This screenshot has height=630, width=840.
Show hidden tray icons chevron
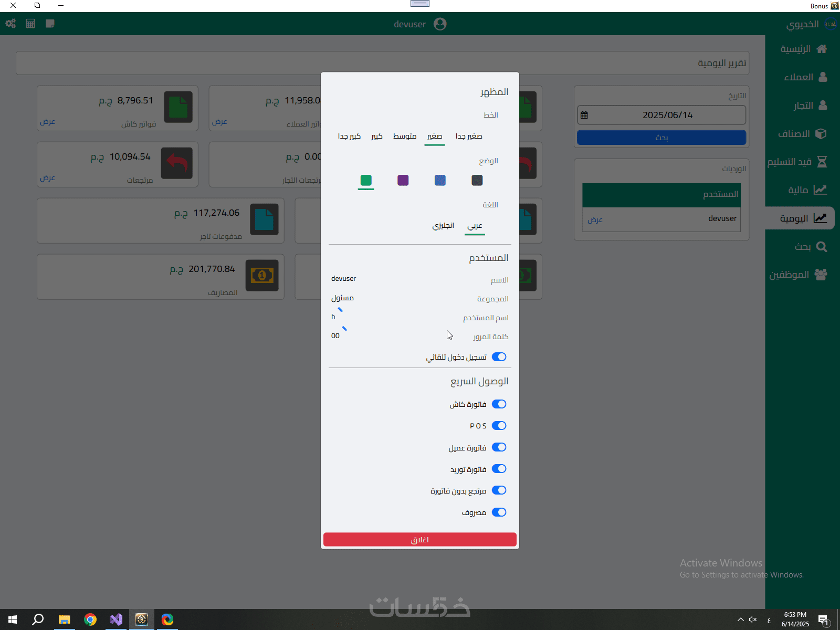741,619
